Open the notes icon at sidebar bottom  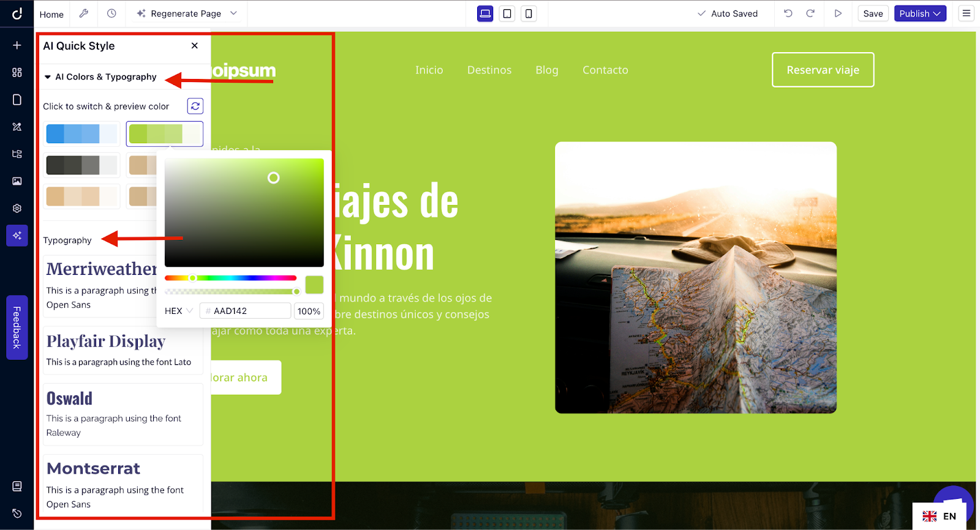(x=17, y=487)
